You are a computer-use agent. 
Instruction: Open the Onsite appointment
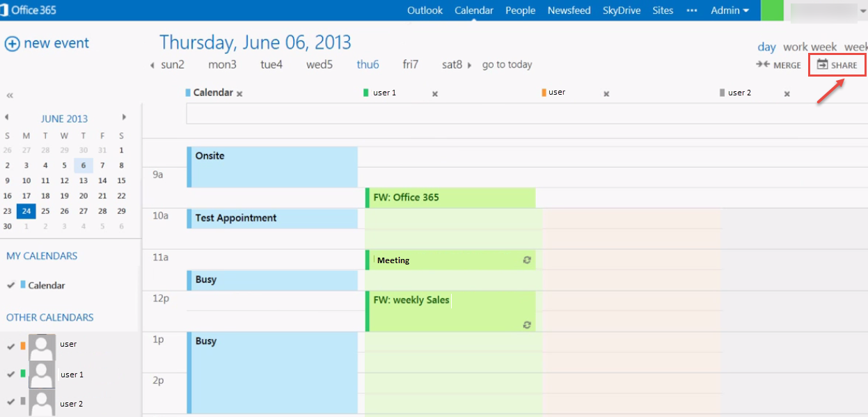coord(272,166)
